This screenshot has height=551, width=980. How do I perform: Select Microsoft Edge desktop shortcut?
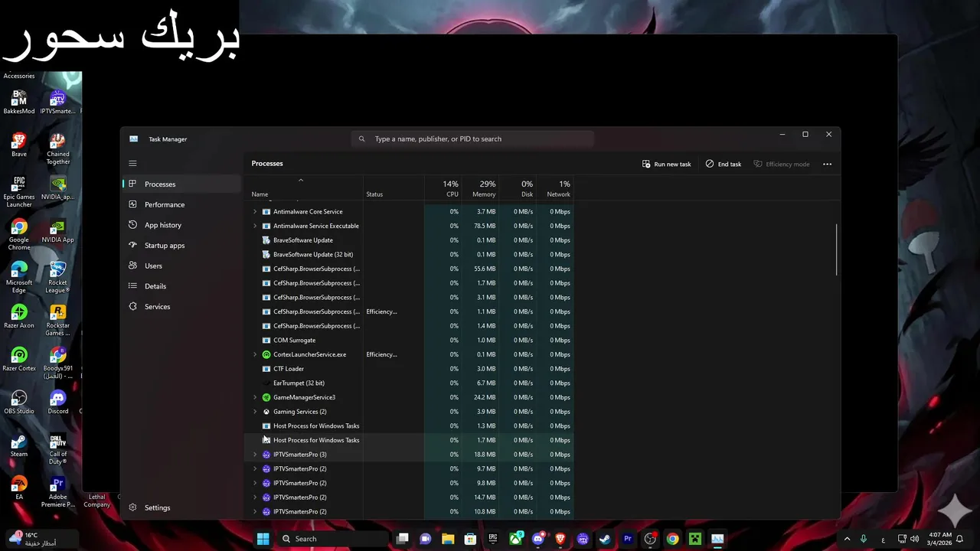pyautogui.click(x=19, y=278)
